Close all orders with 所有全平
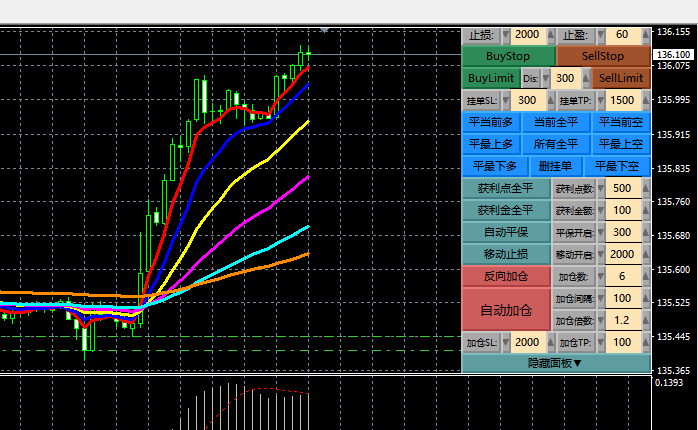This screenshot has width=698, height=430. click(x=556, y=144)
